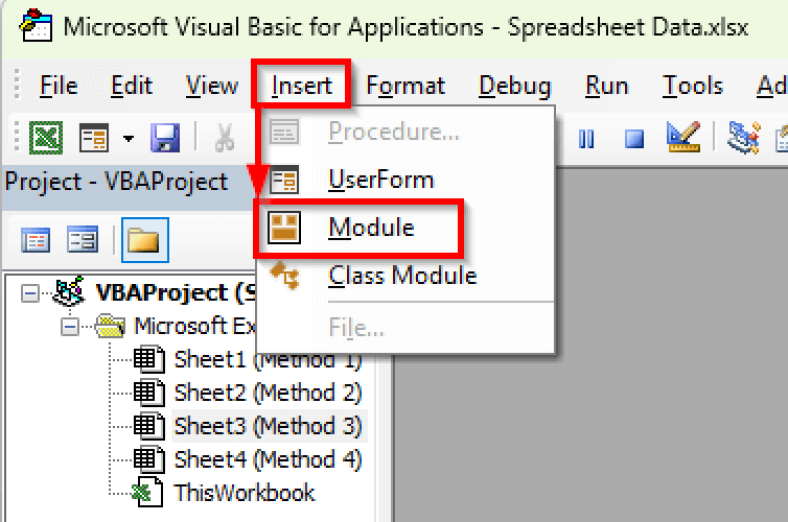Click the Break pause toolbar icon
Viewport: 788px width, 522px height.
pyautogui.click(x=586, y=139)
